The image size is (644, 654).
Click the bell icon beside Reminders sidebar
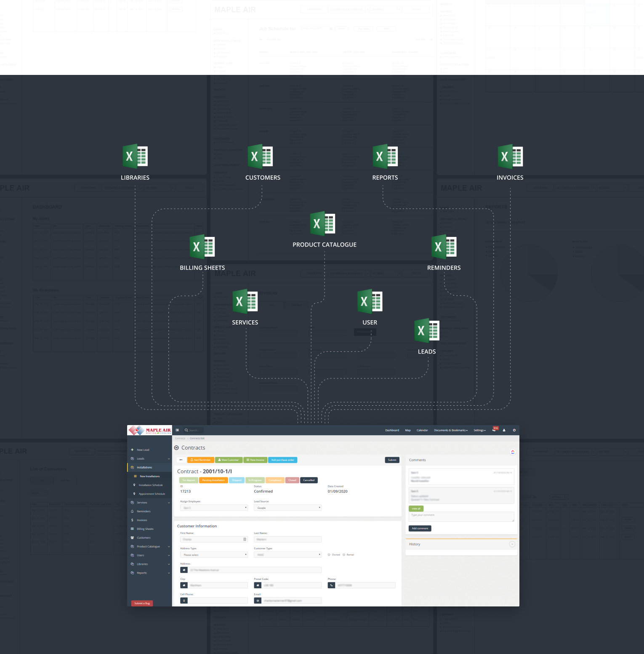point(132,511)
